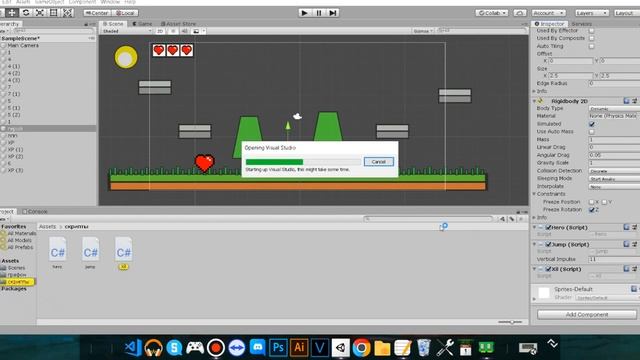Open the Layout dropdown
The width and height of the screenshot is (640, 360).
click(x=627, y=13)
